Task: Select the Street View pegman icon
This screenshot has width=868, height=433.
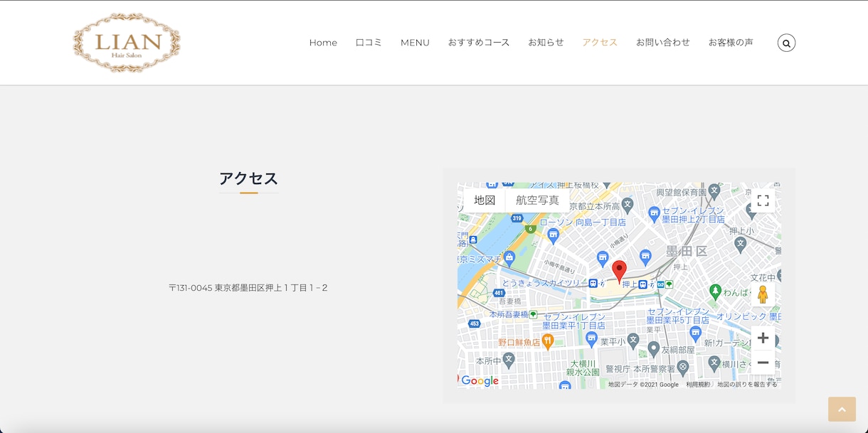Action: tap(763, 294)
